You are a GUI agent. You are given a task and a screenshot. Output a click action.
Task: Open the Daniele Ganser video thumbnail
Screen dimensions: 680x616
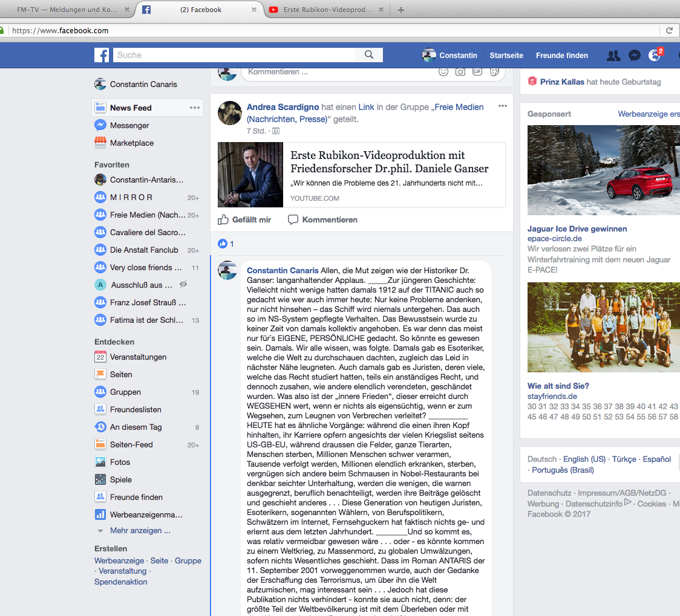pyautogui.click(x=250, y=175)
